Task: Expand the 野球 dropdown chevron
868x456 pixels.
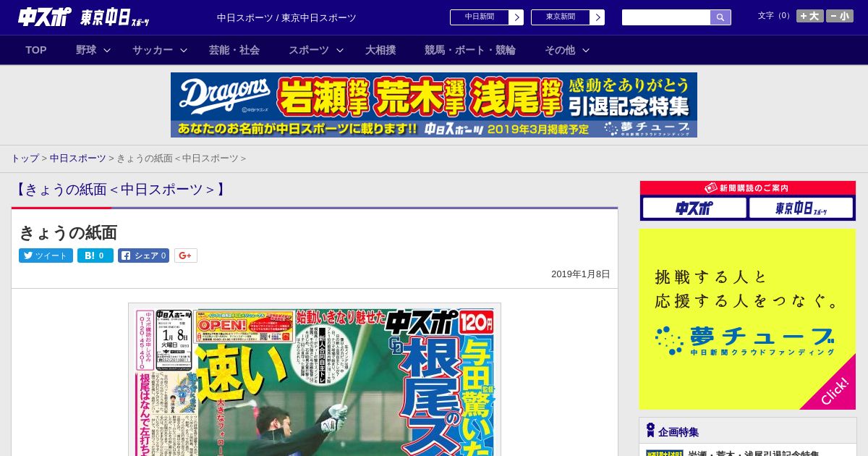Action: click(107, 50)
